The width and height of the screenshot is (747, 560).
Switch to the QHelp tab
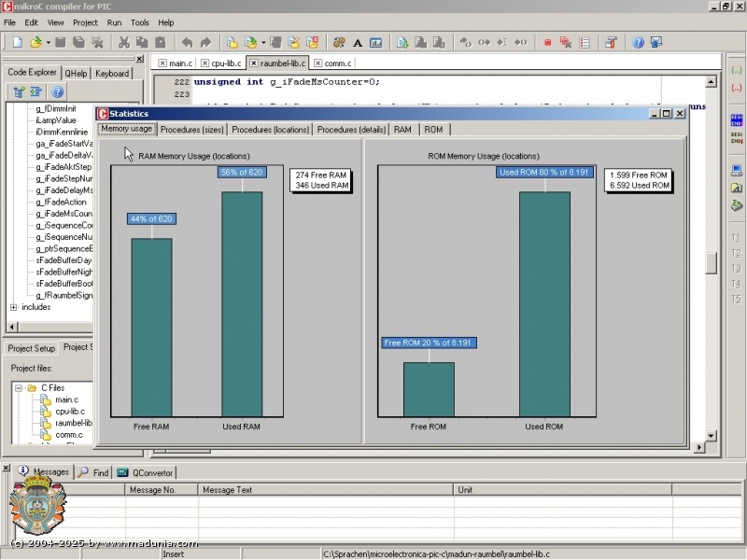tap(77, 74)
